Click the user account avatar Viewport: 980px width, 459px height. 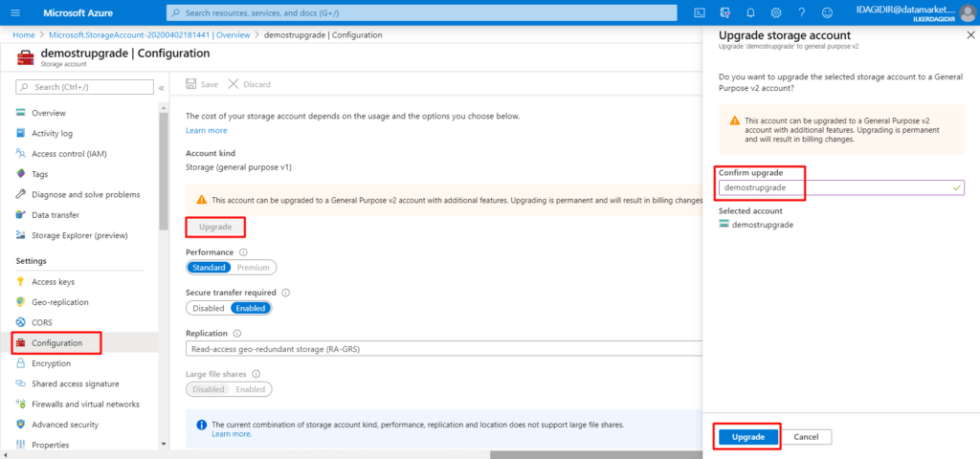[966, 12]
